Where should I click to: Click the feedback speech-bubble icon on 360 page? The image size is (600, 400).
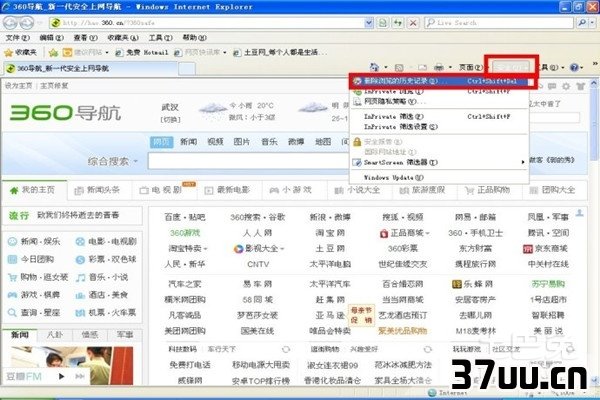click(x=551, y=87)
